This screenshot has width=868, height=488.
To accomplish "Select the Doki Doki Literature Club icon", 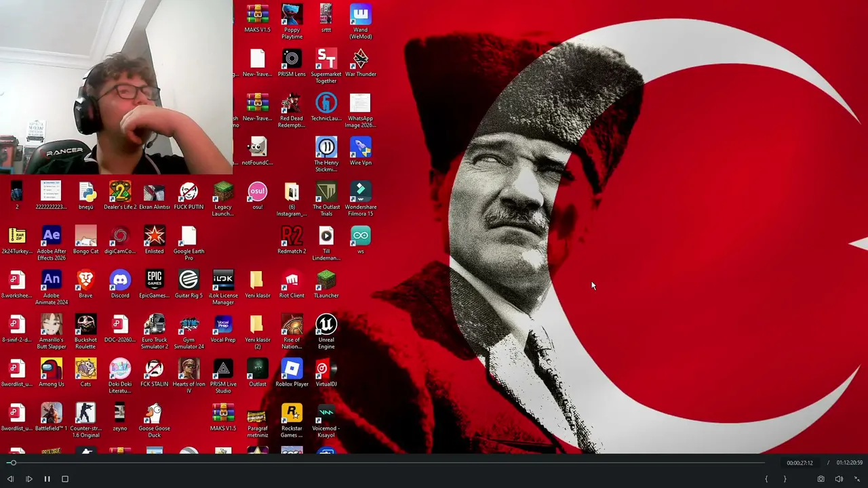I will tap(120, 376).
